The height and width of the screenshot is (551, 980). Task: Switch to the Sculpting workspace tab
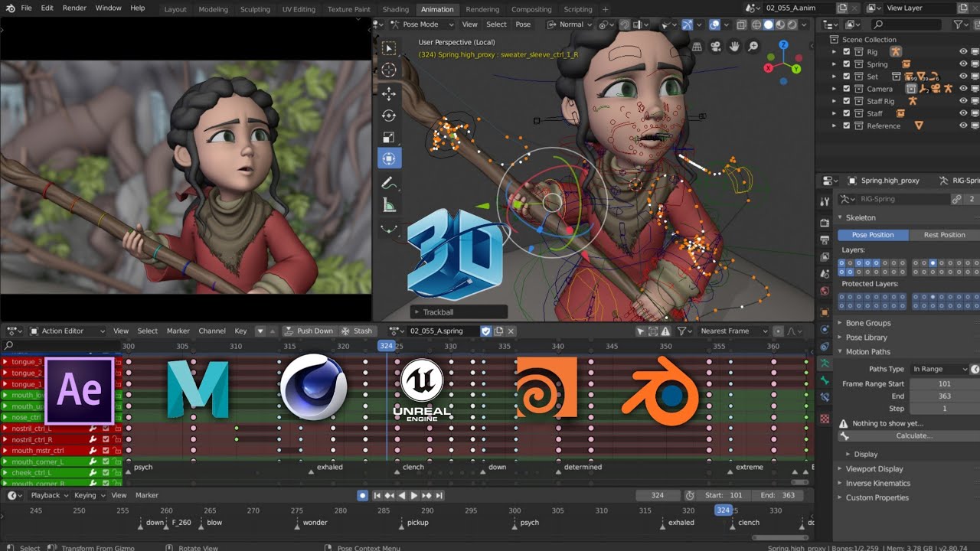pyautogui.click(x=255, y=9)
